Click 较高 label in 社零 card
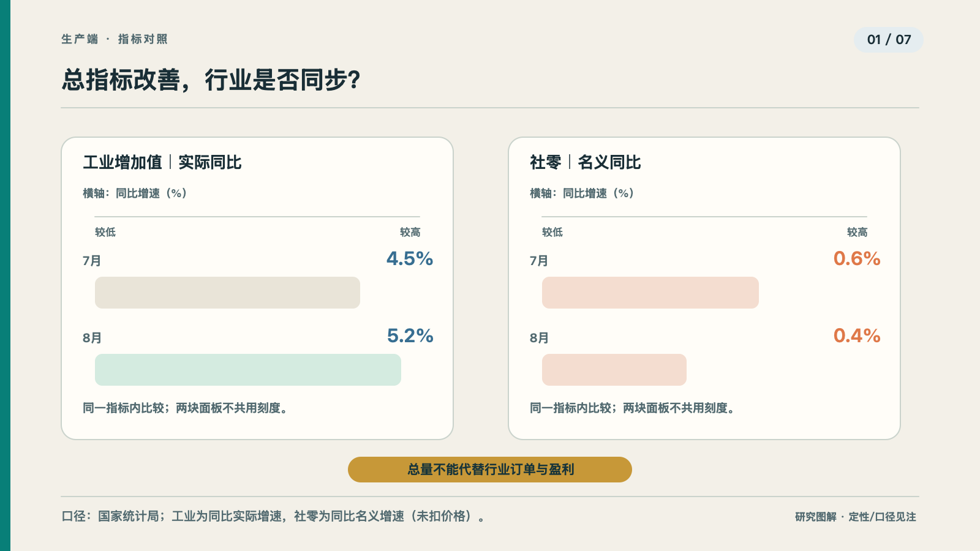 (x=857, y=232)
